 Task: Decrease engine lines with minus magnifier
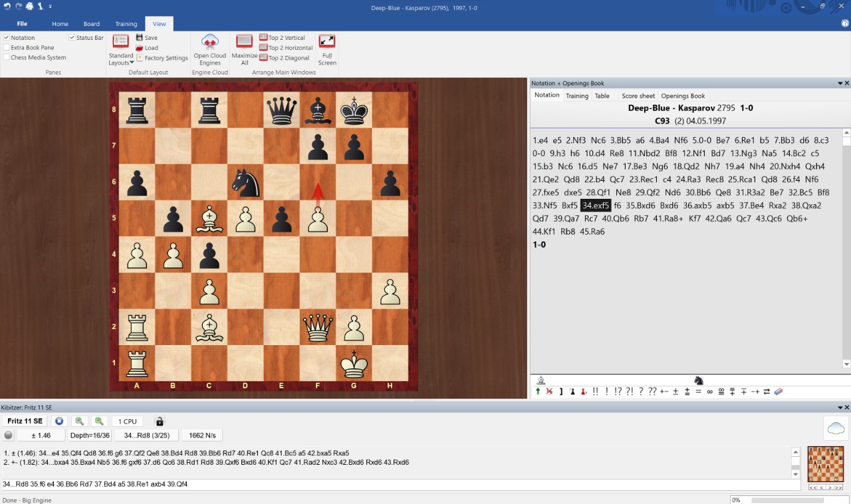pos(99,421)
